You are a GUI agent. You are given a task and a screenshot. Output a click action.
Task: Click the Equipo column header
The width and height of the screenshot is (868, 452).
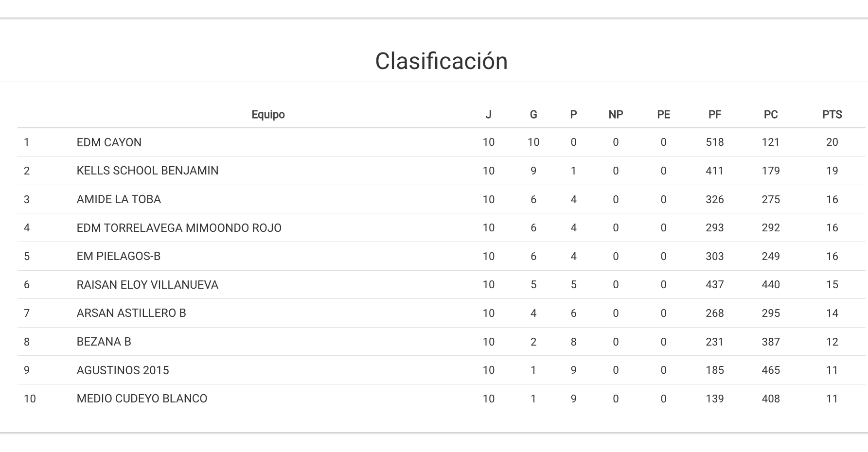[268, 115]
